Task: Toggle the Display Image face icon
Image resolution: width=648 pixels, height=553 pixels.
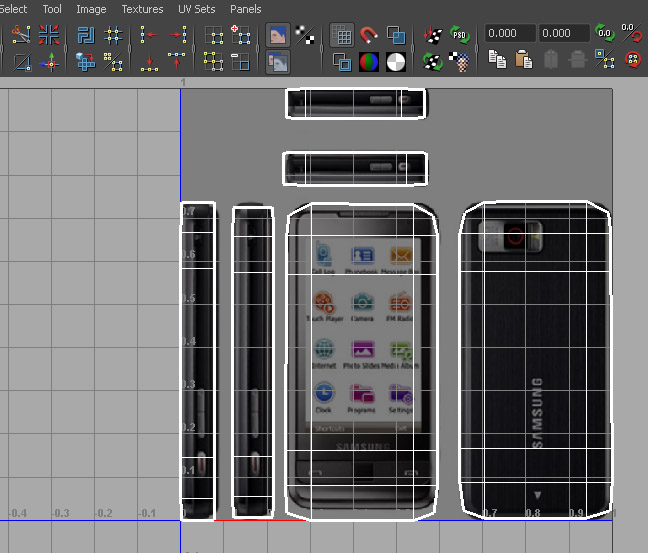Action: [x=278, y=35]
